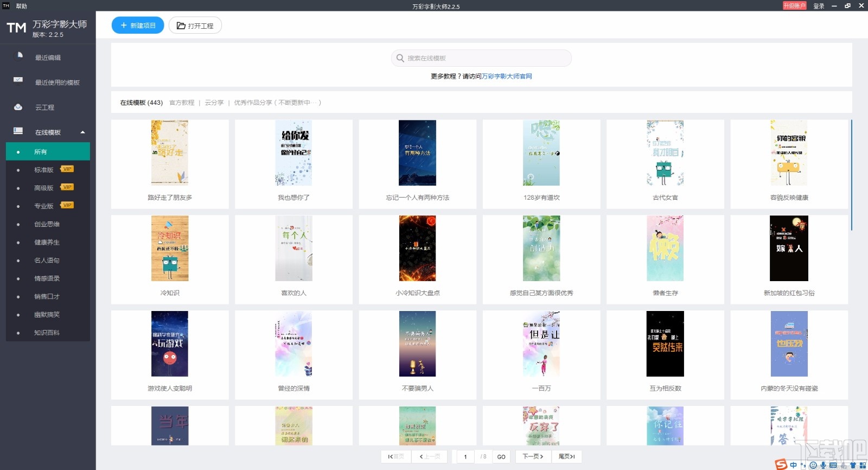Open the 古代女官 template thumbnail

(x=665, y=153)
